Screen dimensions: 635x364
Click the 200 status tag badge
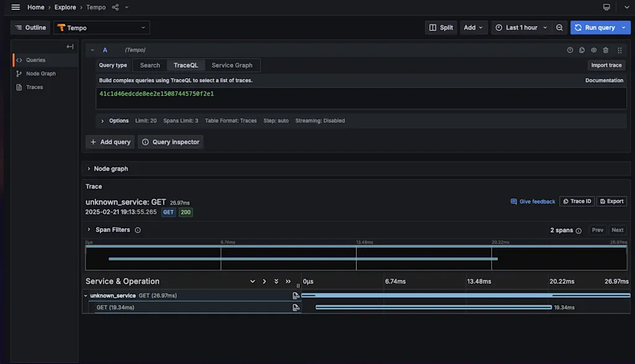pyautogui.click(x=185, y=212)
